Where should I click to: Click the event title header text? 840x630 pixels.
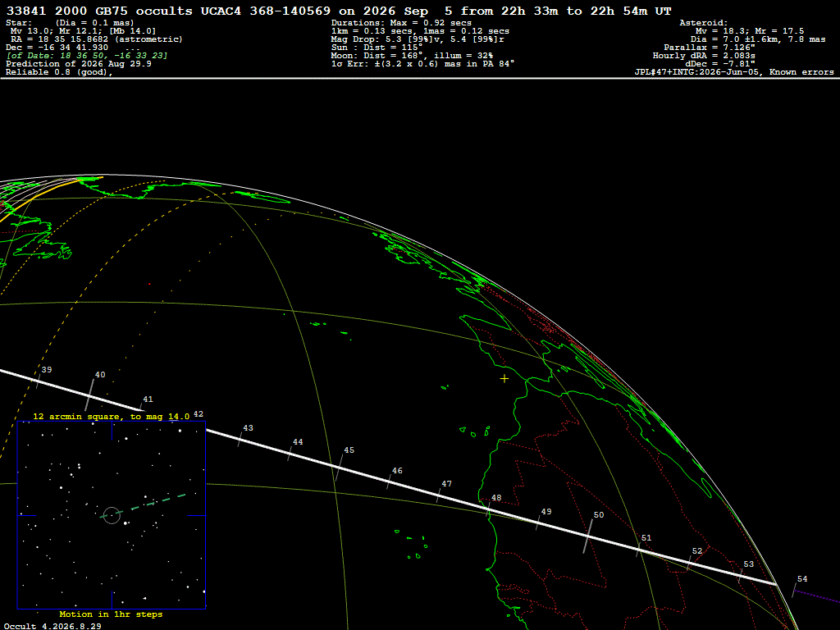click(x=339, y=11)
